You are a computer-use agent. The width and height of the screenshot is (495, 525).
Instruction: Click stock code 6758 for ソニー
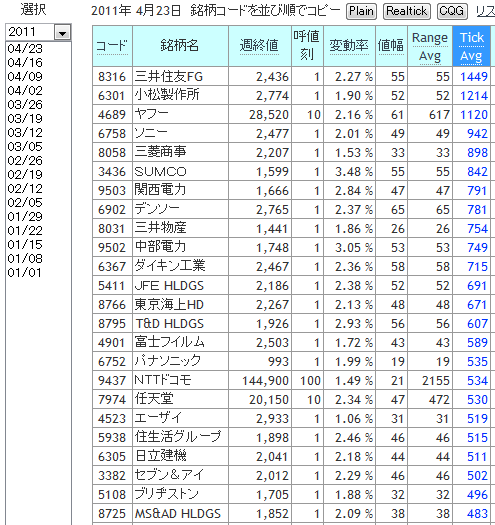point(112,134)
